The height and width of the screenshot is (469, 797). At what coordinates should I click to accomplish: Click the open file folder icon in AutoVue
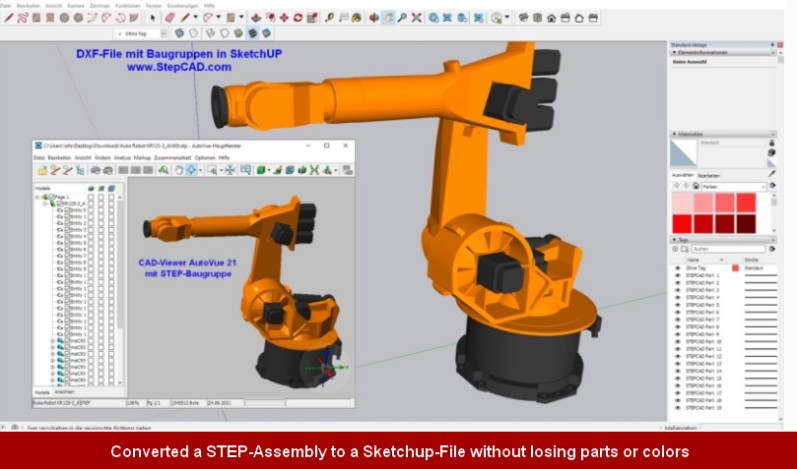41,171
